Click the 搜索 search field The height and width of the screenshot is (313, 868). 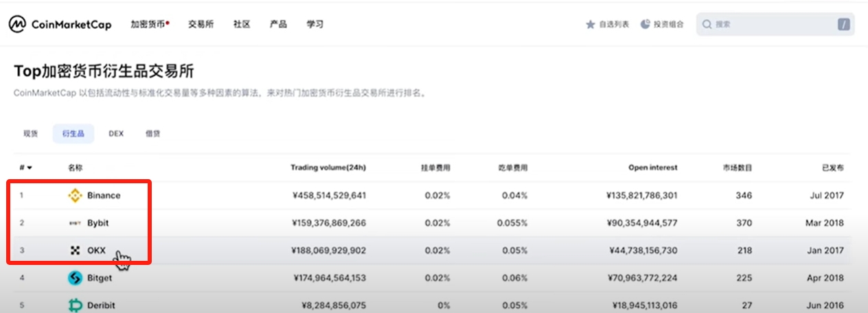click(775, 24)
